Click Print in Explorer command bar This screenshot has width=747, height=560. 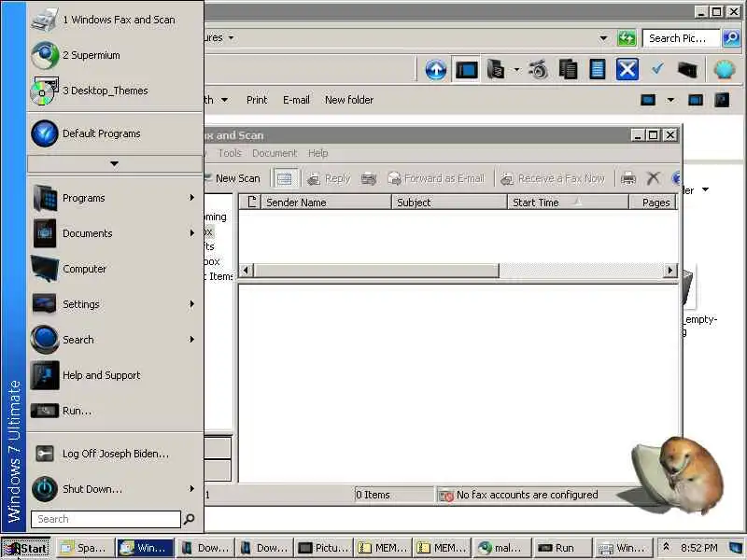tap(257, 100)
